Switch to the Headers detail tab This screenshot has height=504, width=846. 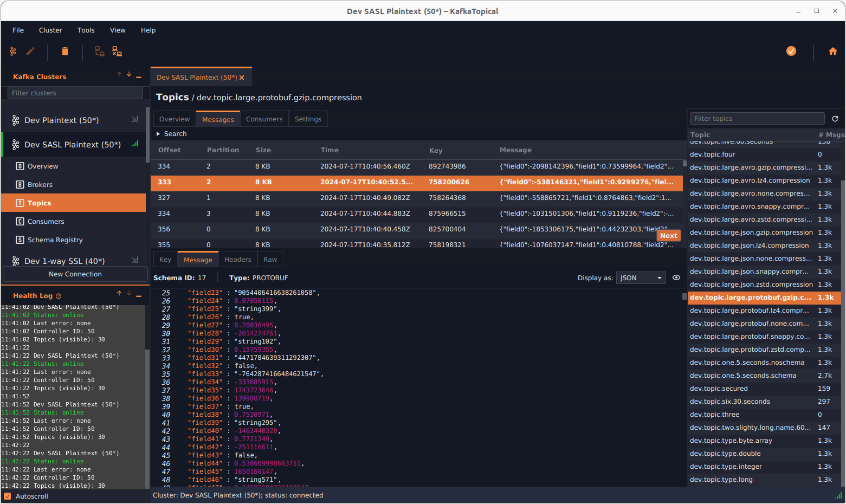point(238,260)
